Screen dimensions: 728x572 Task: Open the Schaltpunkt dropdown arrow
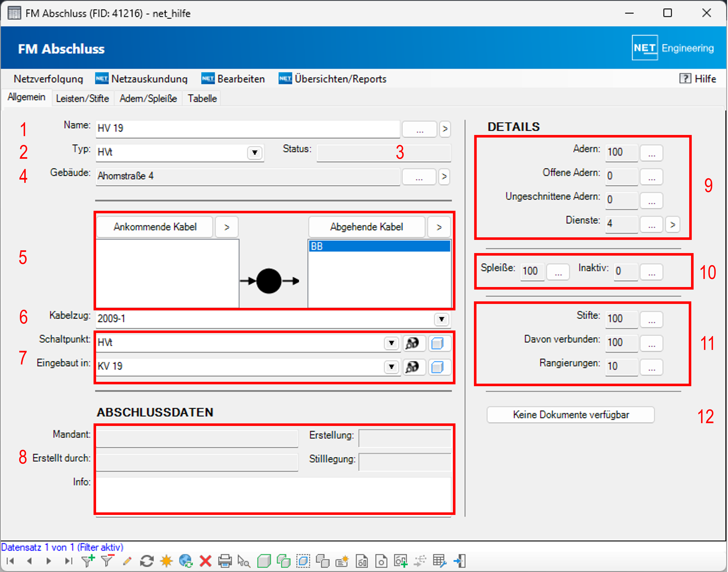point(391,343)
